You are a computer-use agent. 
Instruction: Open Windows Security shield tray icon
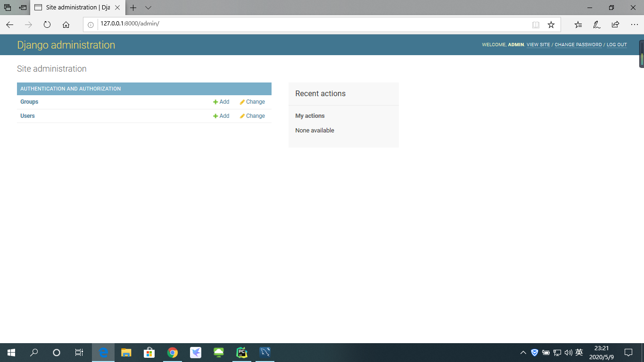535,353
